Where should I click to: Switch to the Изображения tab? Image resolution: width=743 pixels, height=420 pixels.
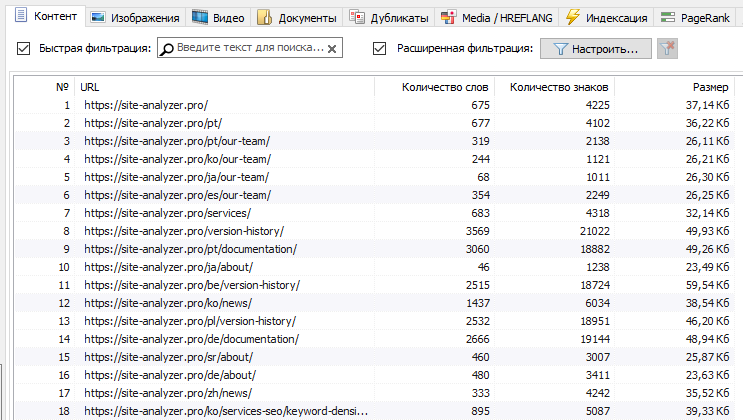(136, 18)
